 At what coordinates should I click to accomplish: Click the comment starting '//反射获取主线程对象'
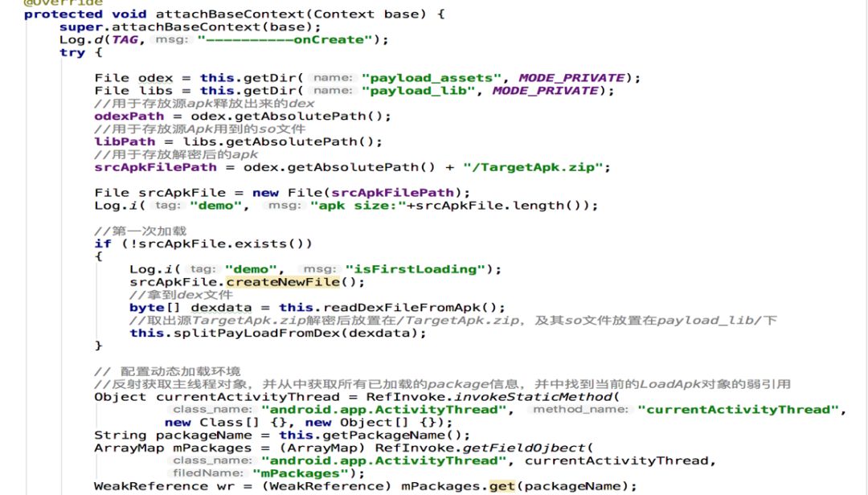click(442, 384)
